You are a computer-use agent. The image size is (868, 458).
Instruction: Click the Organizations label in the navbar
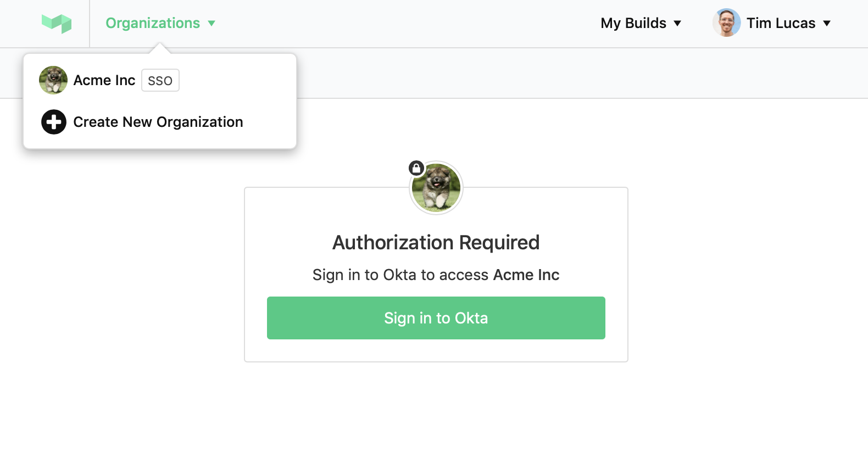pyautogui.click(x=154, y=23)
